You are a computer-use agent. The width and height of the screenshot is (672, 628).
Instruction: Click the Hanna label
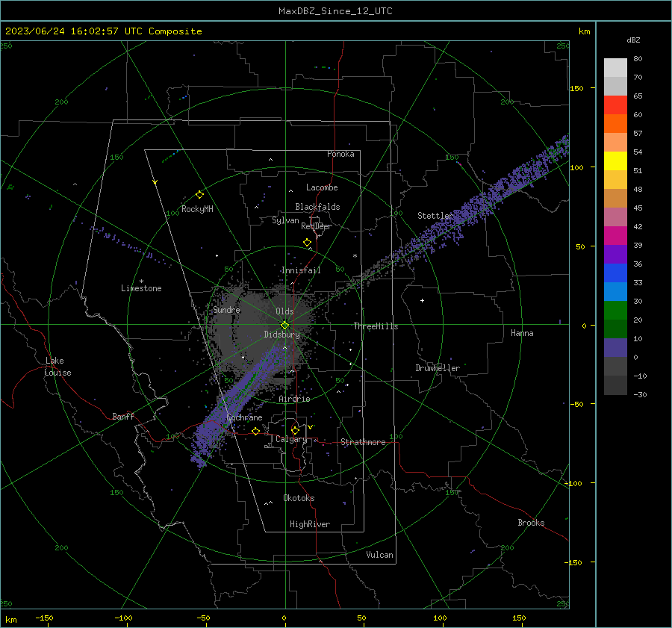point(522,333)
